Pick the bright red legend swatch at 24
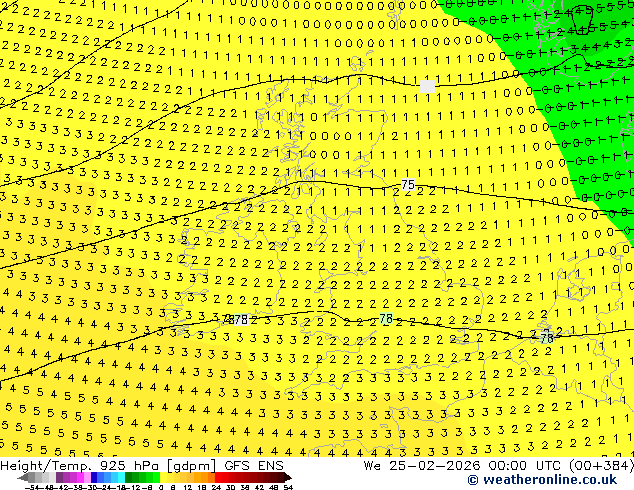This screenshot has width=634, height=490. click(218, 477)
